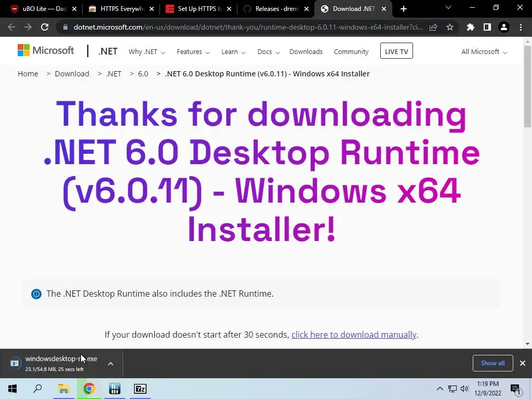Click here to download manually link
Screen dimensions: 532x399
(354, 335)
